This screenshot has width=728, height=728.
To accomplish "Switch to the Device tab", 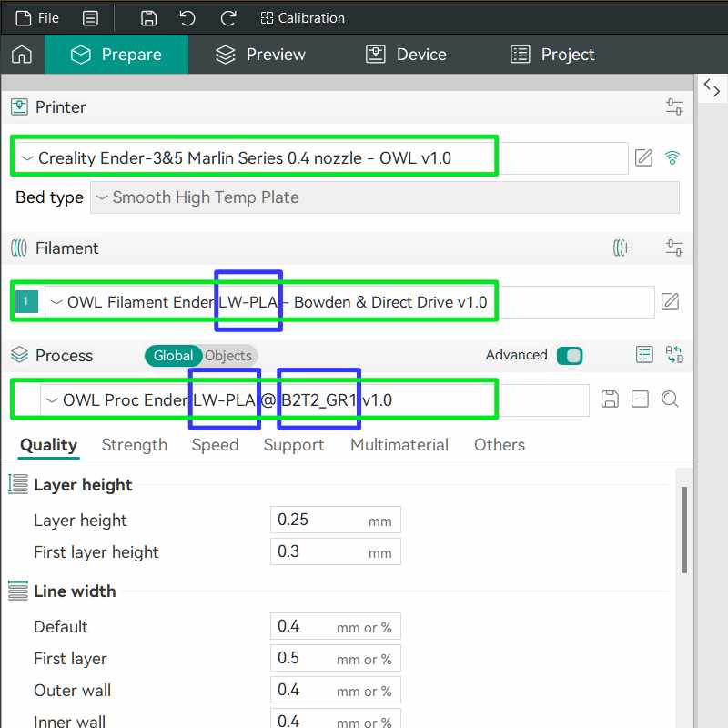I will (406, 55).
